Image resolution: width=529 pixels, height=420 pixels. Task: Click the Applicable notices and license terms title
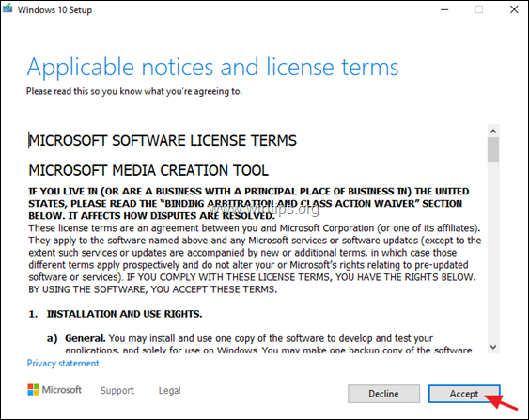pyautogui.click(x=213, y=68)
